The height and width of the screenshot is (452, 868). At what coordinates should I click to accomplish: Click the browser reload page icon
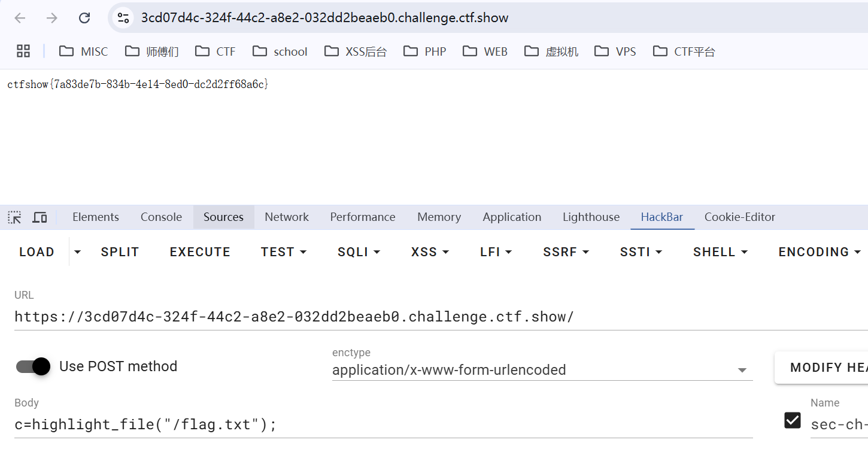pos(84,18)
